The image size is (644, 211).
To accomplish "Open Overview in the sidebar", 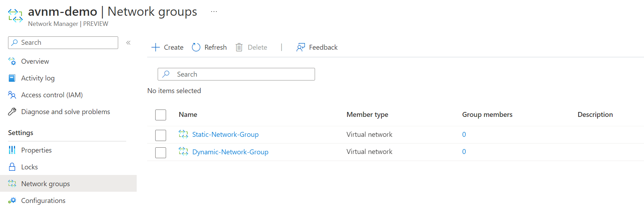I will pyautogui.click(x=35, y=61).
